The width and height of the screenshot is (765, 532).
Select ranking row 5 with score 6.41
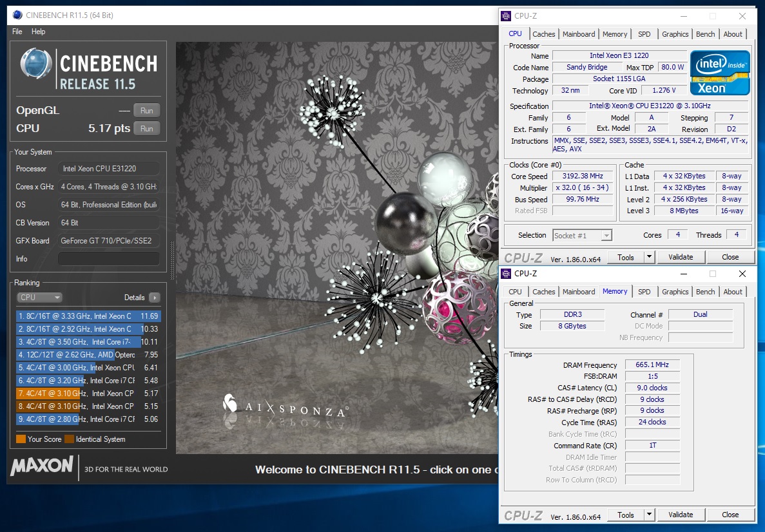(88, 368)
